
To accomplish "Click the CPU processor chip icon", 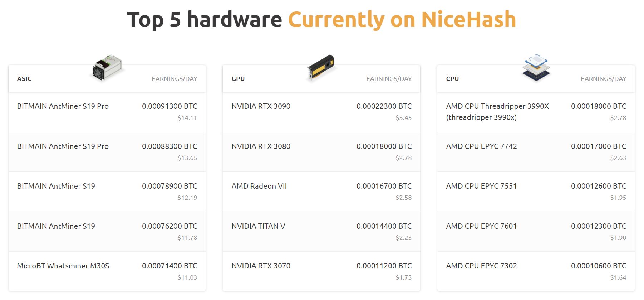I will click(536, 67).
